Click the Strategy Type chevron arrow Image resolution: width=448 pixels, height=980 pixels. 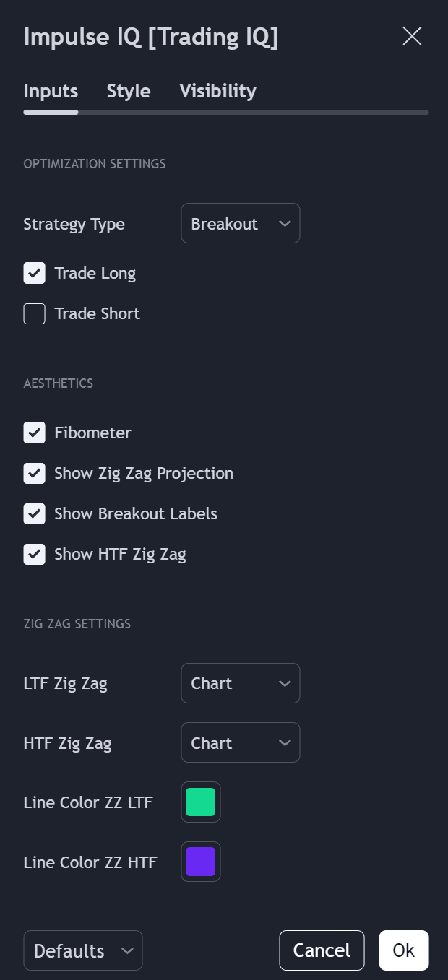(x=285, y=224)
